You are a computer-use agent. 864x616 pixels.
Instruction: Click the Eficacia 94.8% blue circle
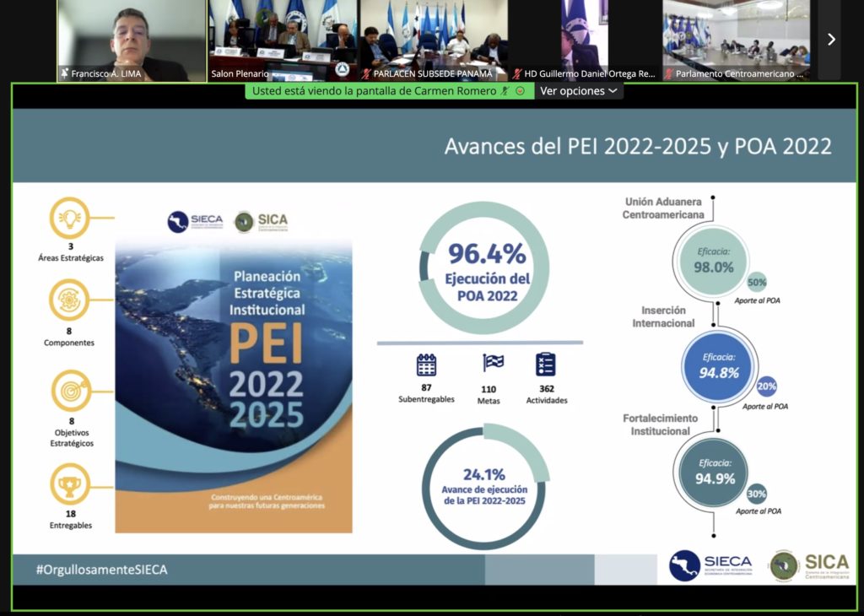pyautogui.click(x=719, y=366)
